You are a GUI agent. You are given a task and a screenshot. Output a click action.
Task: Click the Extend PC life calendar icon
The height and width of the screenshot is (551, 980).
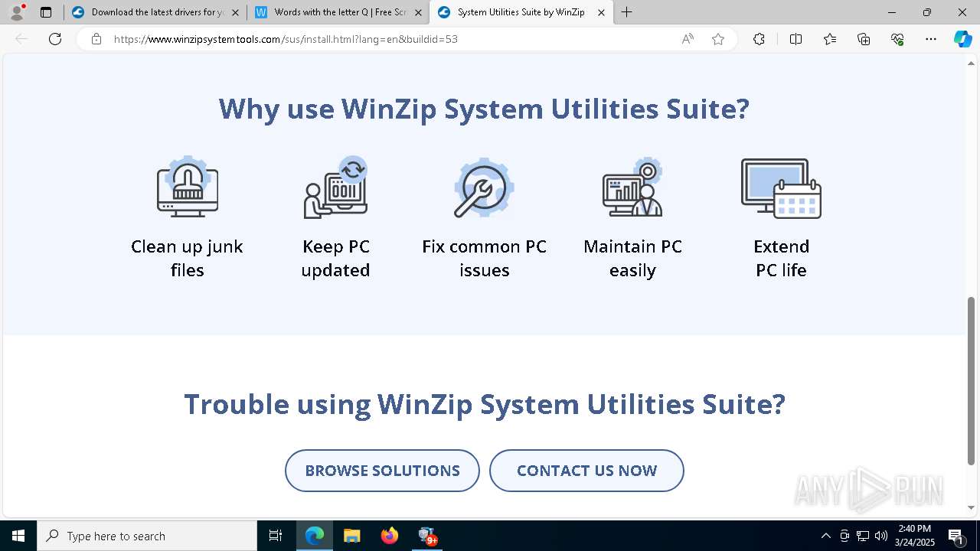tap(781, 188)
